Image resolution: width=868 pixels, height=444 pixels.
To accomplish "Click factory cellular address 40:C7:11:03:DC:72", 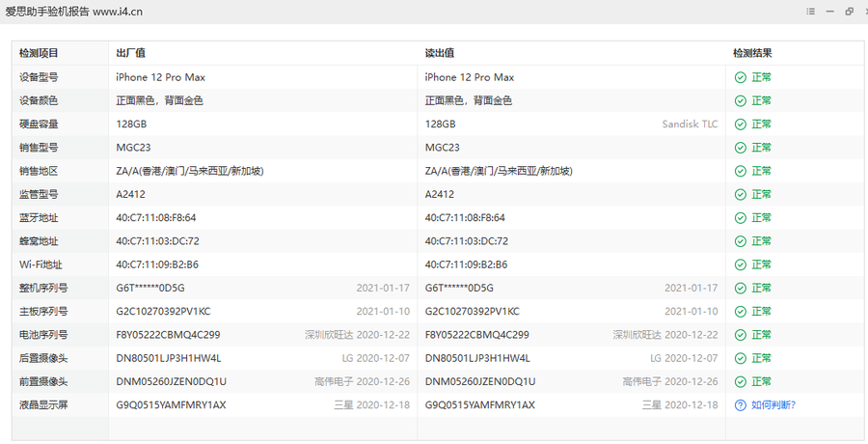I will tap(158, 241).
